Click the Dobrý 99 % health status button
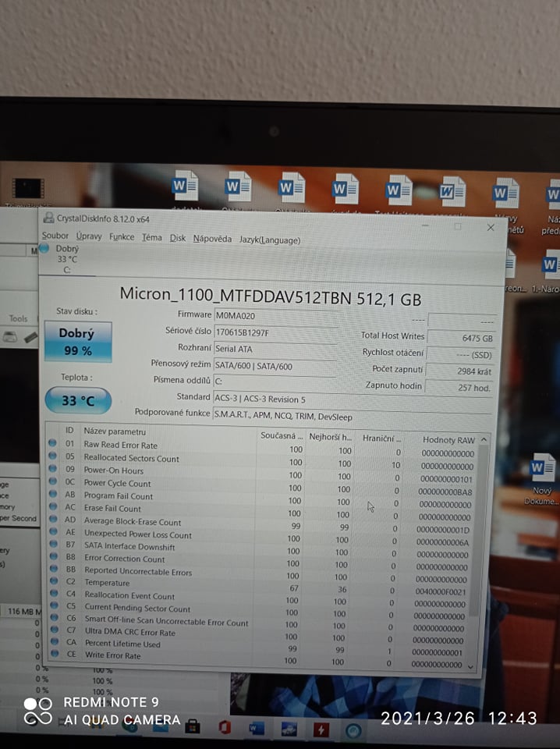 click(77, 342)
